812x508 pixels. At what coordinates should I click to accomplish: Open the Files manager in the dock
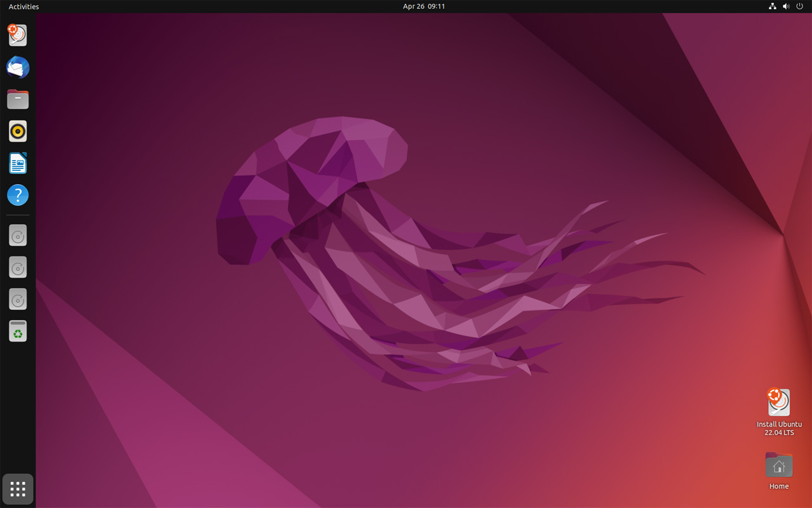[18, 99]
